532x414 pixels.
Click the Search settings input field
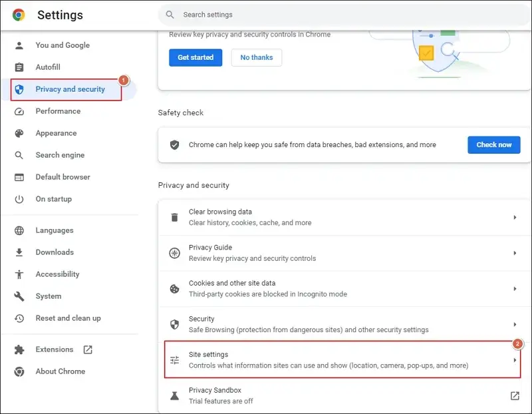(x=344, y=15)
